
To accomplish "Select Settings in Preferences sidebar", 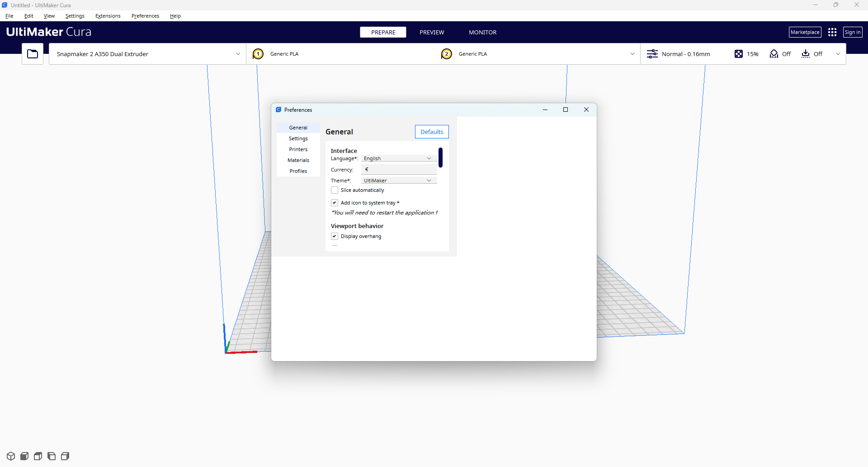I will click(x=298, y=138).
